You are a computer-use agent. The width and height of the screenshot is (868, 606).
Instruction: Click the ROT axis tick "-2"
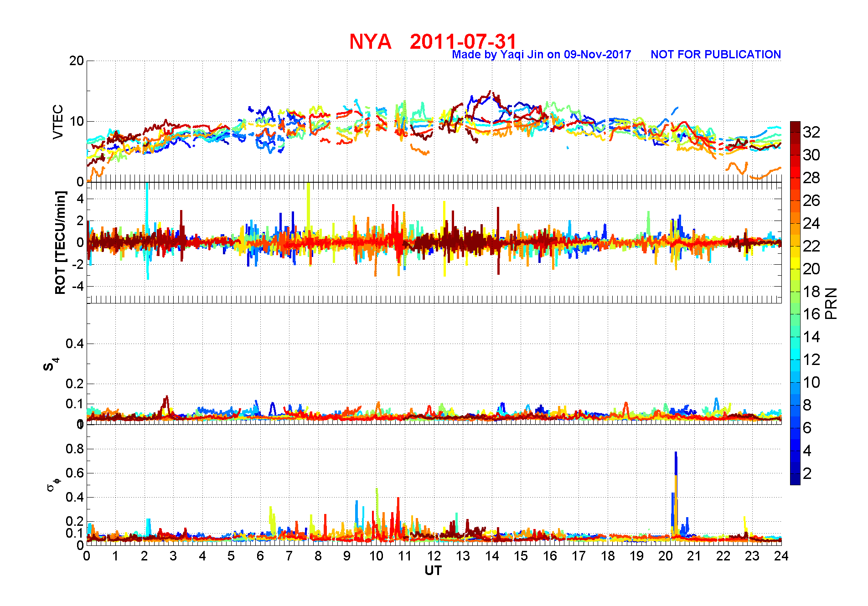click(77, 264)
